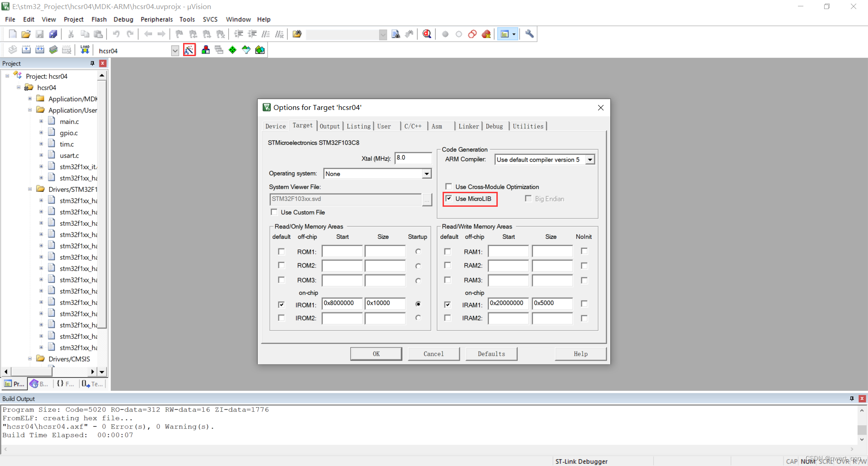The height and width of the screenshot is (466, 868).
Task: Check the IRAM1 NoInit checkbox
Action: pos(584,304)
